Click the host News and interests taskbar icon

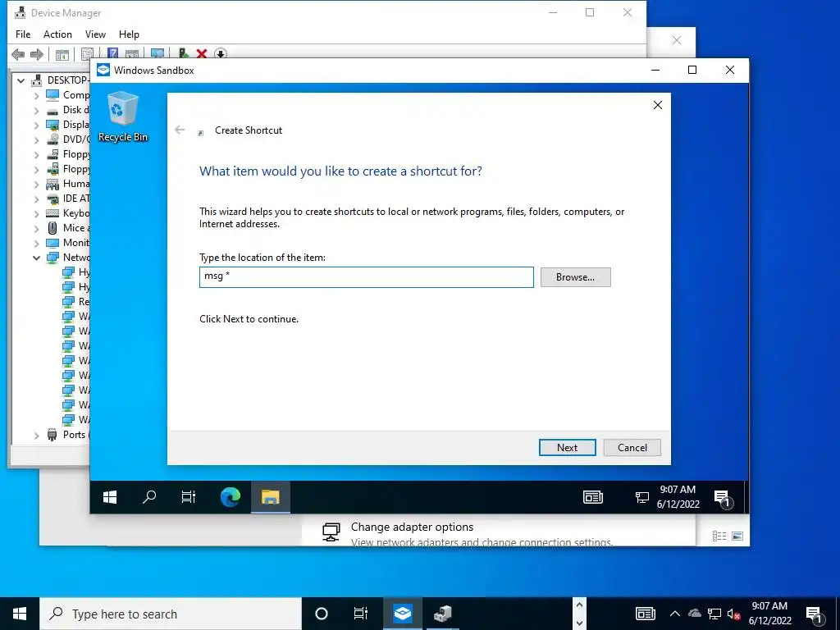click(646, 614)
